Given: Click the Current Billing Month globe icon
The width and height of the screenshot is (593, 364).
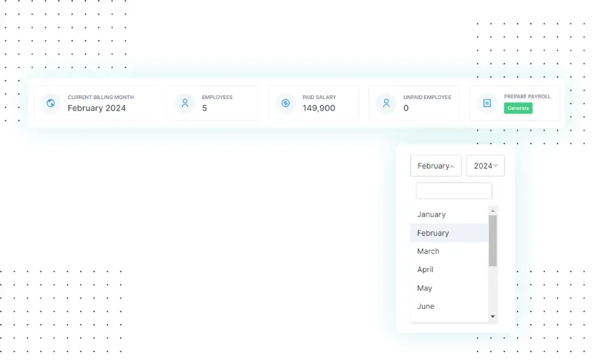Looking at the screenshot, I should click(51, 103).
